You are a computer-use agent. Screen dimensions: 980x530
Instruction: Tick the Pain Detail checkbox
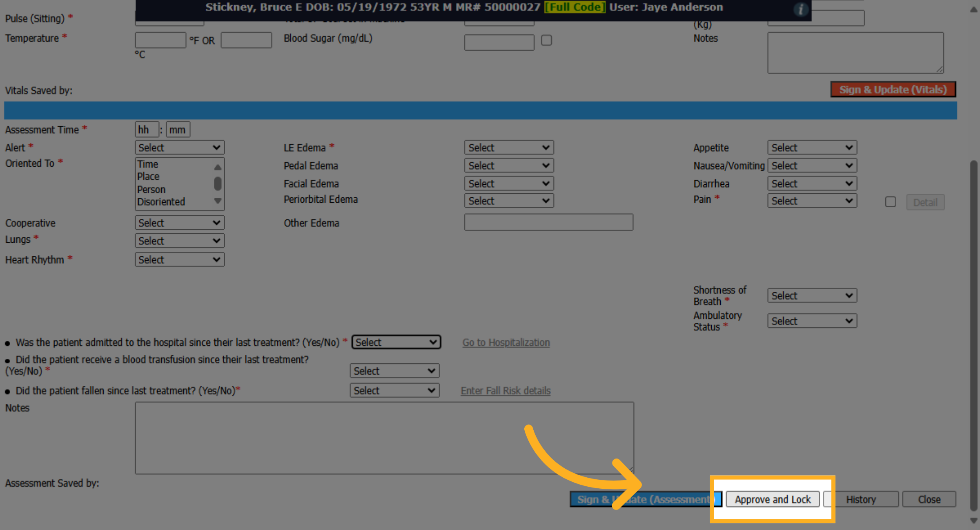pos(891,202)
